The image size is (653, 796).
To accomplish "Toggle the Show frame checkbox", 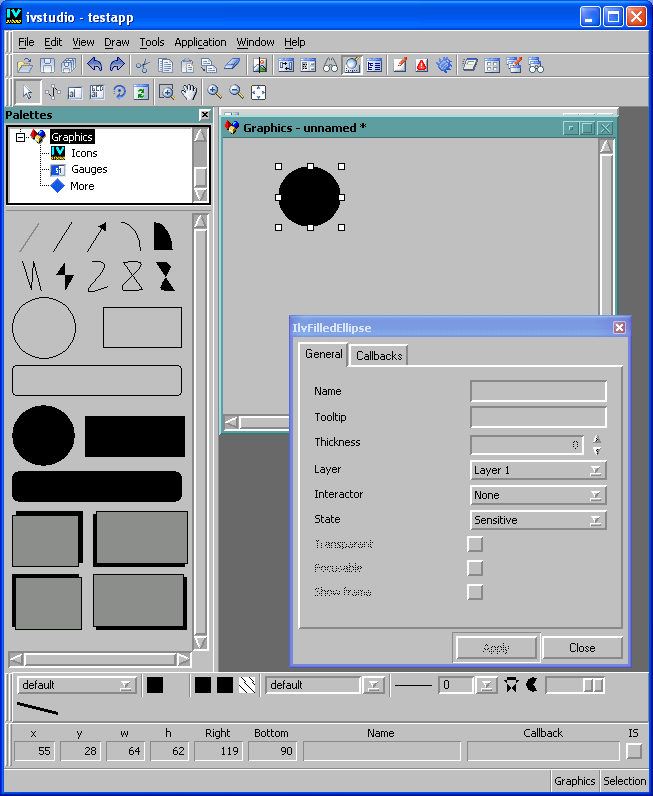I will pos(475,592).
